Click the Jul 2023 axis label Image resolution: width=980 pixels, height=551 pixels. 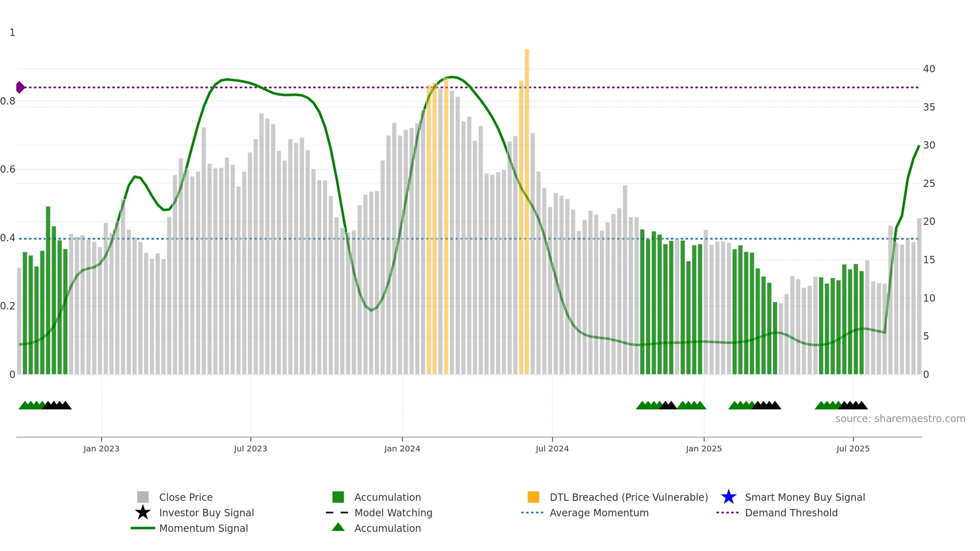[x=251, y=449]
